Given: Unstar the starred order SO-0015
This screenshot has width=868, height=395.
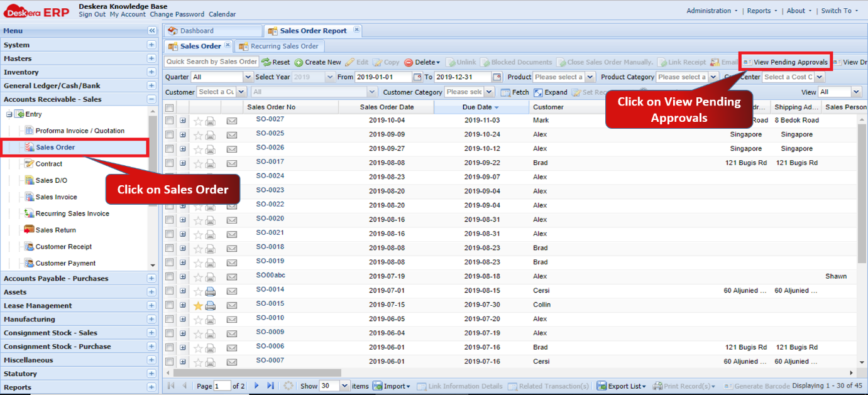Looking at the screenshot, I should pyautogui.click(x=198, y=306).
